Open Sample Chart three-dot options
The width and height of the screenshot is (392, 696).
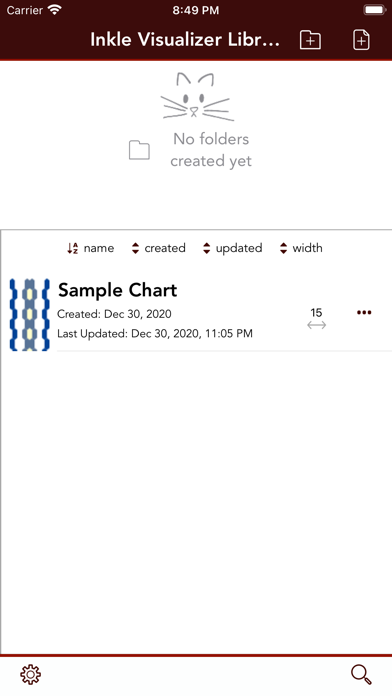point(364,312)
